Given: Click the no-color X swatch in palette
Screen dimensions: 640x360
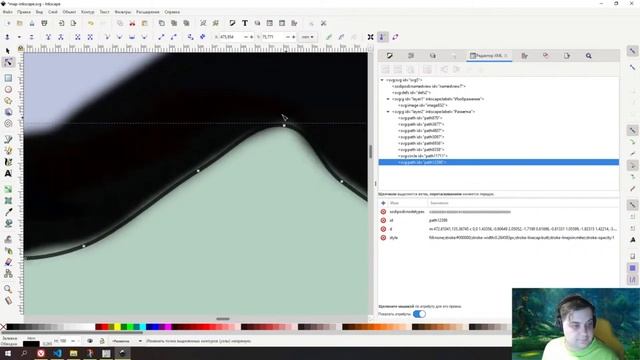Looking at the screenshot, I should click(x=3, y=327).
